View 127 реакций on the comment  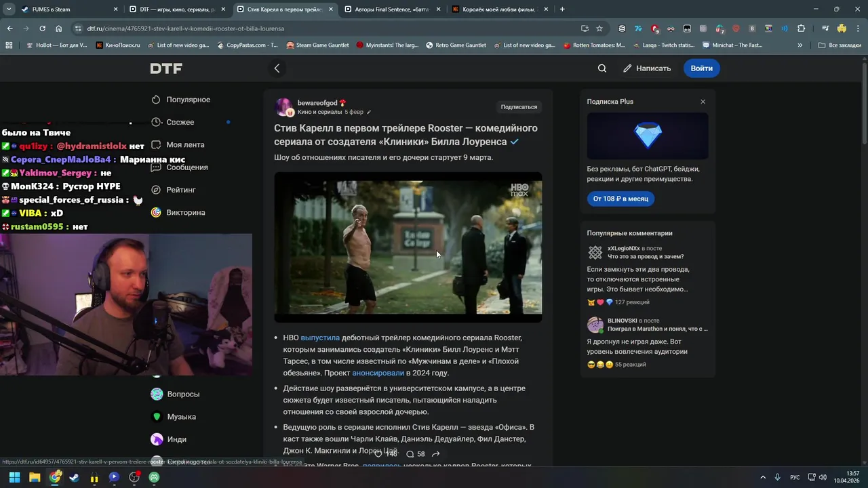(x=631, y=302)
